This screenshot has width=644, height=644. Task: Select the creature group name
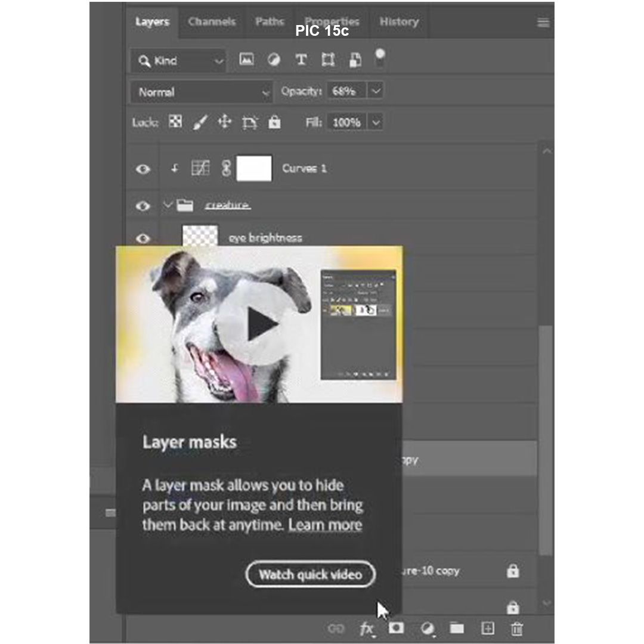(228, 205)
